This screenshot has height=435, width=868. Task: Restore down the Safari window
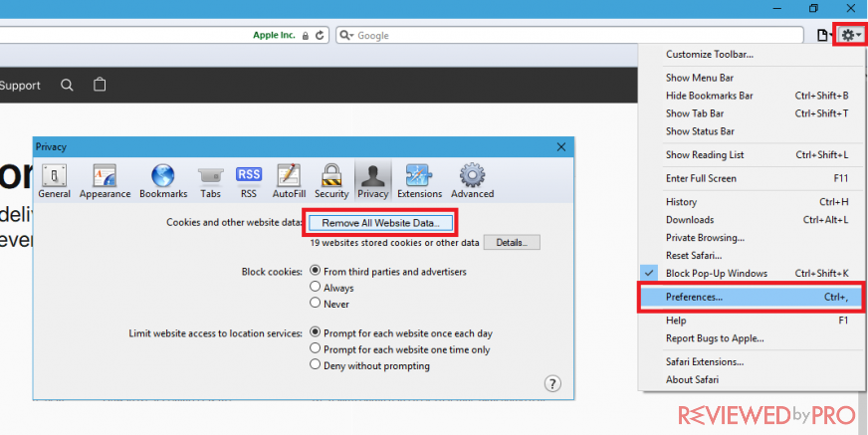(x=813, y=8)
